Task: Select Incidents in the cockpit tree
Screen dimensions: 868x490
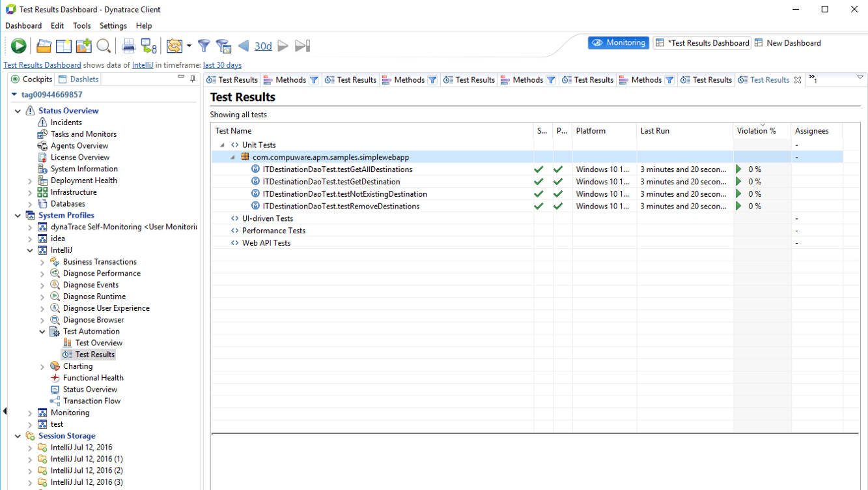Action: (66, 122)
